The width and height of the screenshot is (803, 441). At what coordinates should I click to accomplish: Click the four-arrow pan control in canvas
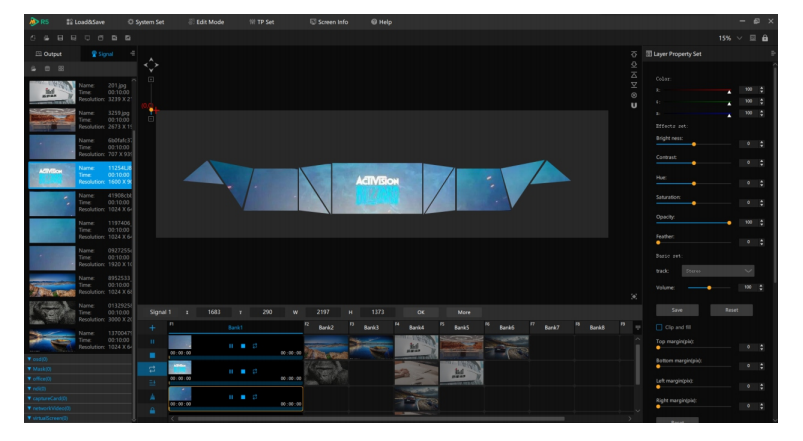(151, 65)
